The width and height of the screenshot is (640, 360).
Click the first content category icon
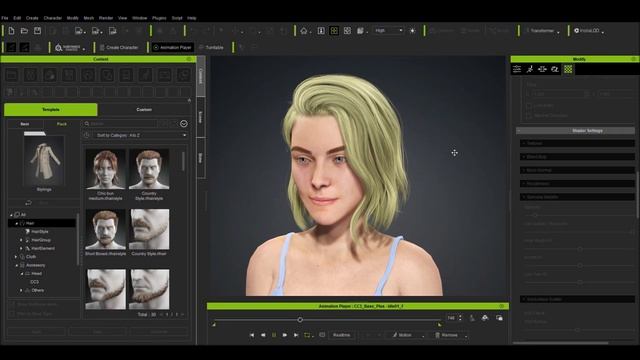point(12,75)
